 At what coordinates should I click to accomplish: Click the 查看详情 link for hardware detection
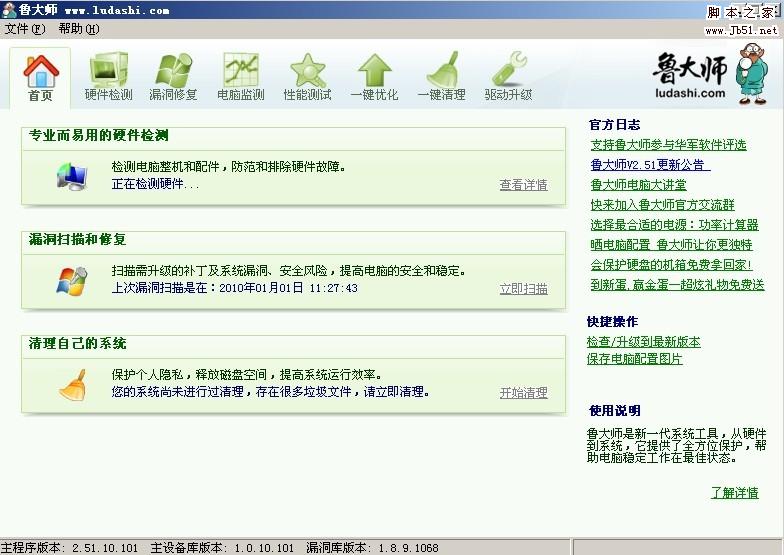tap(523, 185)
